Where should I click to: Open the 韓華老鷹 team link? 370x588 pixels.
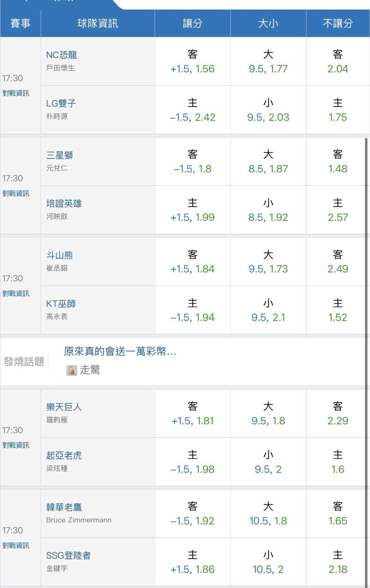click(64, 507)
